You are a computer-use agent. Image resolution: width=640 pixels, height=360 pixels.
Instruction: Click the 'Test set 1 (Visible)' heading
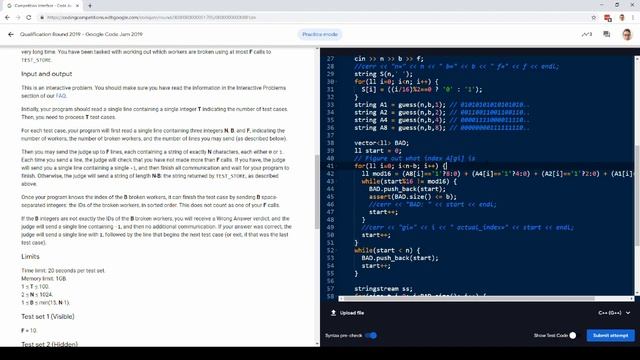click(x=48, y=317)
